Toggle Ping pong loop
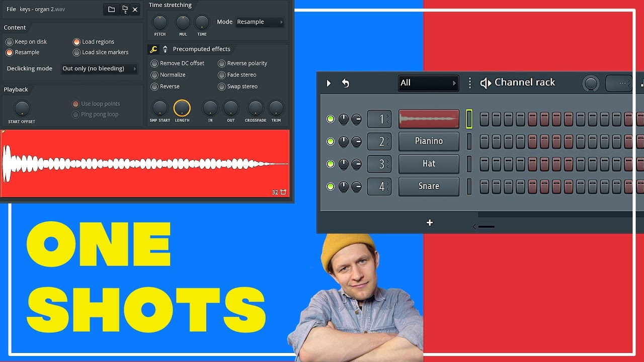The width and height of the screenshot is (644, 362). pyautogui.click(x=96, y=114)
